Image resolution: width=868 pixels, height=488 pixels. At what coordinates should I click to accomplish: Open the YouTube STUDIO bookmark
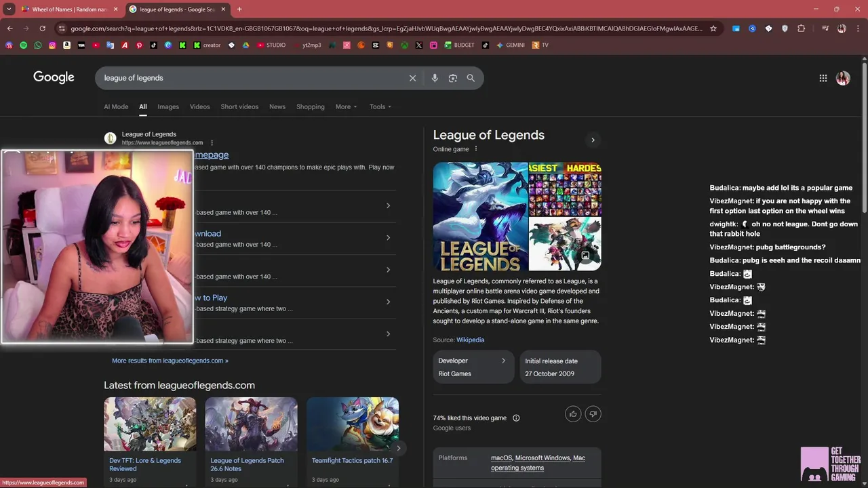[271, 45]
